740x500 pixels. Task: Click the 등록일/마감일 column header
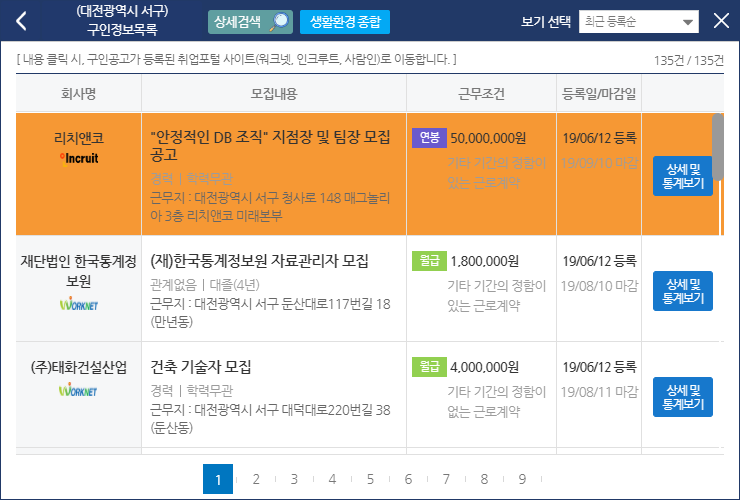[599, 93]
